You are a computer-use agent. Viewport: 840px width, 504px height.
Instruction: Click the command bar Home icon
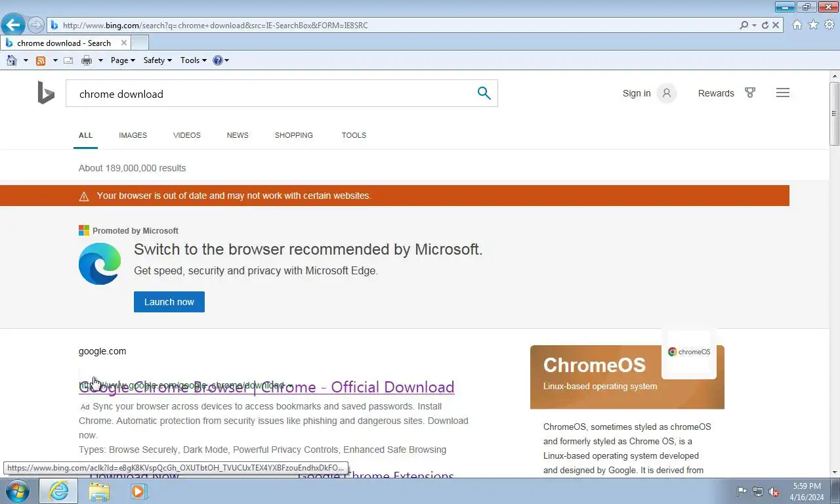click(12, 60)
